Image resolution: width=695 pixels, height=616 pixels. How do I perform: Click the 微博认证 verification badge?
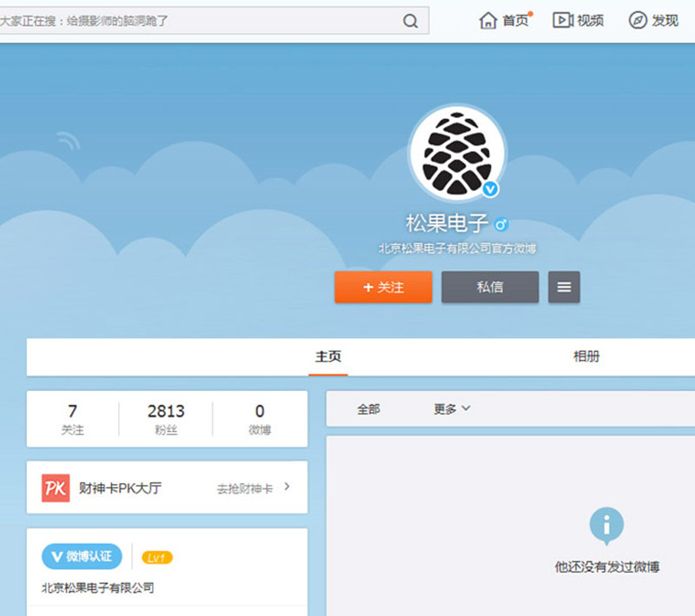point(82,556)
